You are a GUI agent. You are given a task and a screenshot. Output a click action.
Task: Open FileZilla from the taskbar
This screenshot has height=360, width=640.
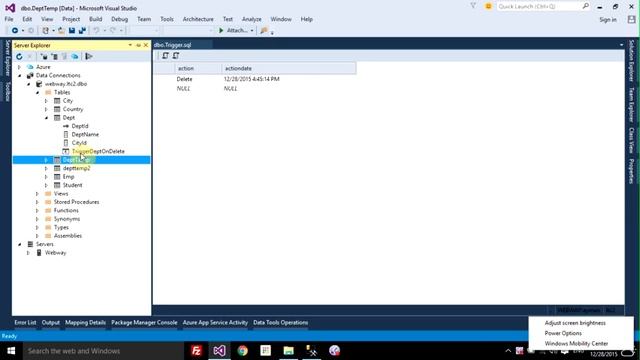(x=196, y=351)
